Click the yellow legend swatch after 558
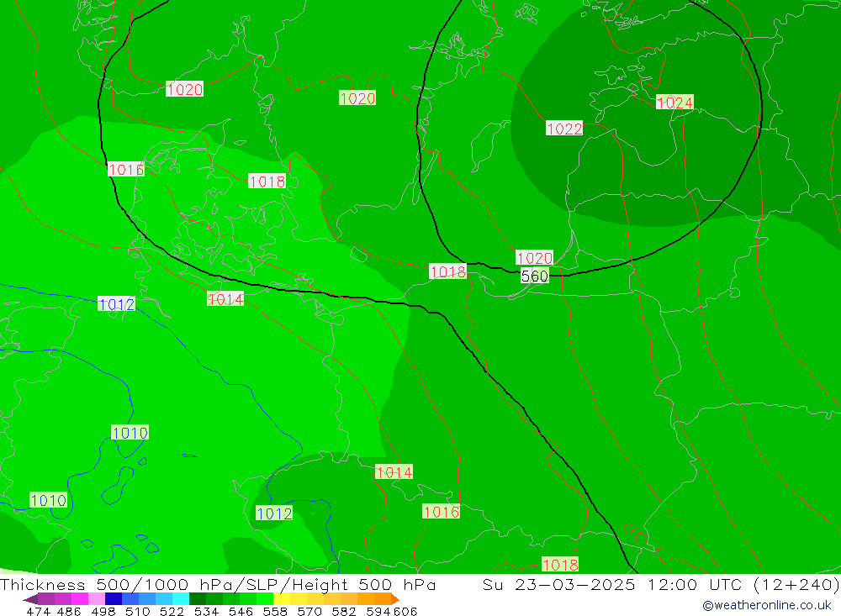The width and height of the screenshot is (841, 616). pos(282,599)
